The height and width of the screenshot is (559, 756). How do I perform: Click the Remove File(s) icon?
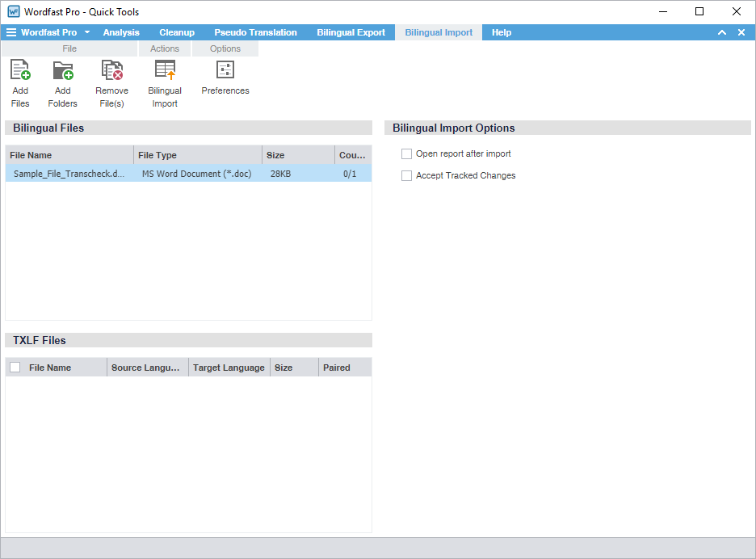coord(111,71)
